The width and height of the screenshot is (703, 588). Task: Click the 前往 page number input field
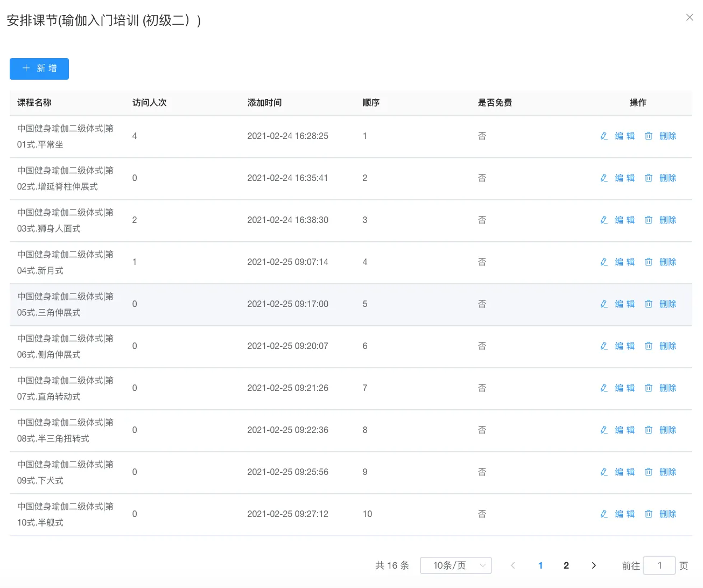[x=659, y=565]
